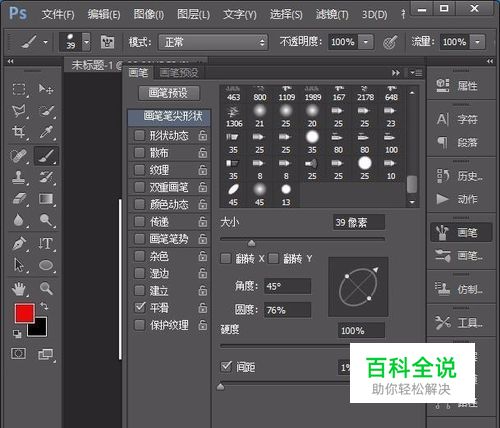Open the 模式 blending mode dropdown
Image resolution: width=500 pixels, height=428 pixels.
coord(213,42)
